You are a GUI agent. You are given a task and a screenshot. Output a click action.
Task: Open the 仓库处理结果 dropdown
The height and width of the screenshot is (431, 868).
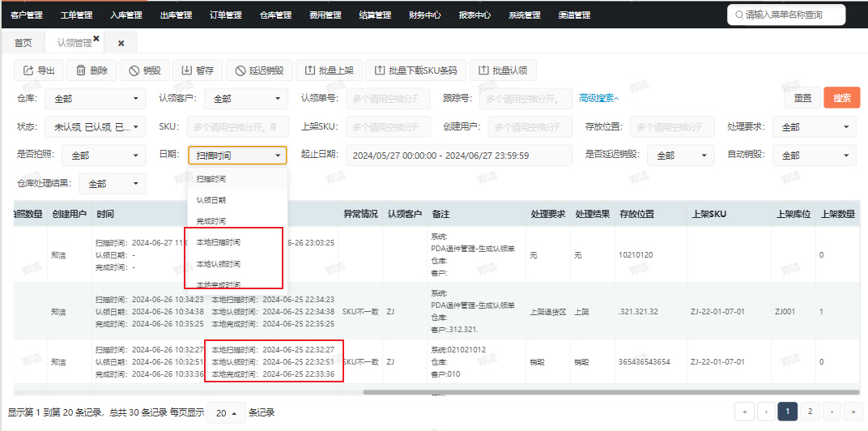point(113,184)
